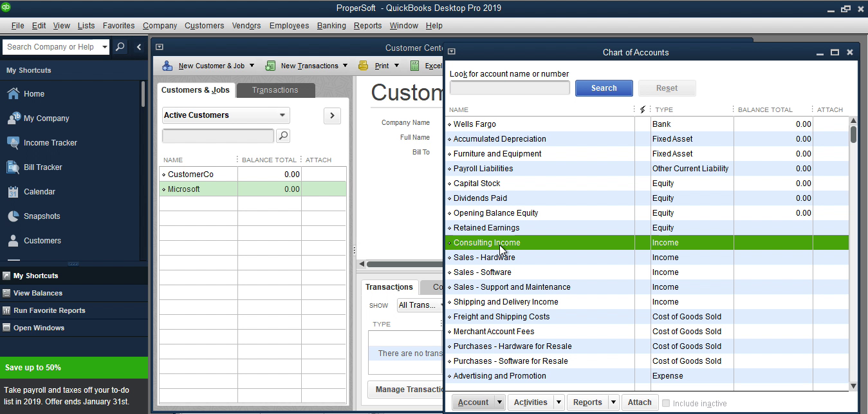Click the search magnifier beside Search Company box
Image resolution: width=868 pixels, height=414 pixels.
click(x=120, y=47)
